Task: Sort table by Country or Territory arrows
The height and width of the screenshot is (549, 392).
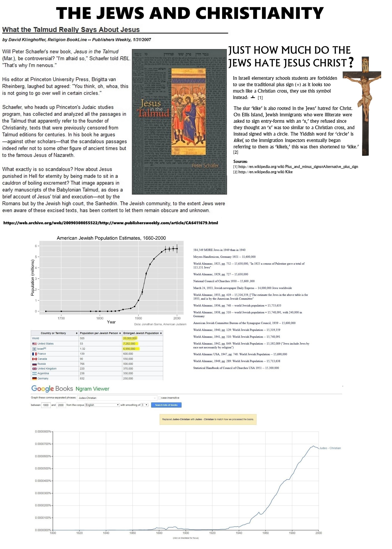Action: [77, 333]
